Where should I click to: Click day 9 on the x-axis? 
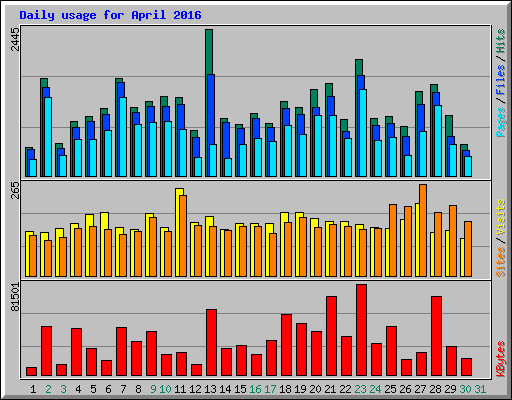tap(153, 389)
